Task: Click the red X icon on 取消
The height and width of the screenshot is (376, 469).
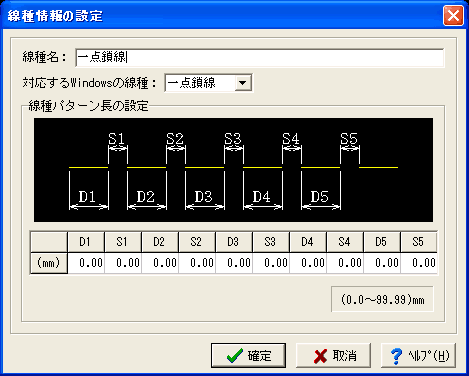Action: tap(320, 356)
